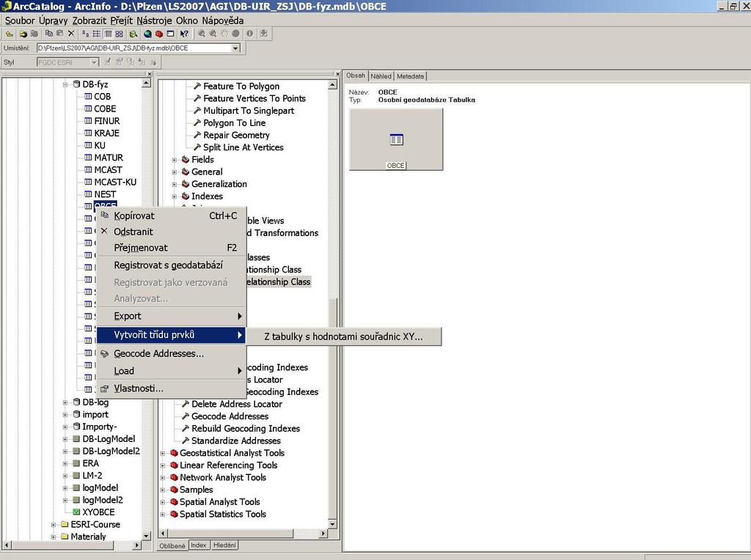751x560 pixels.
Task: Switch to toolbox Hledání tab
Action: pos(224,545)
